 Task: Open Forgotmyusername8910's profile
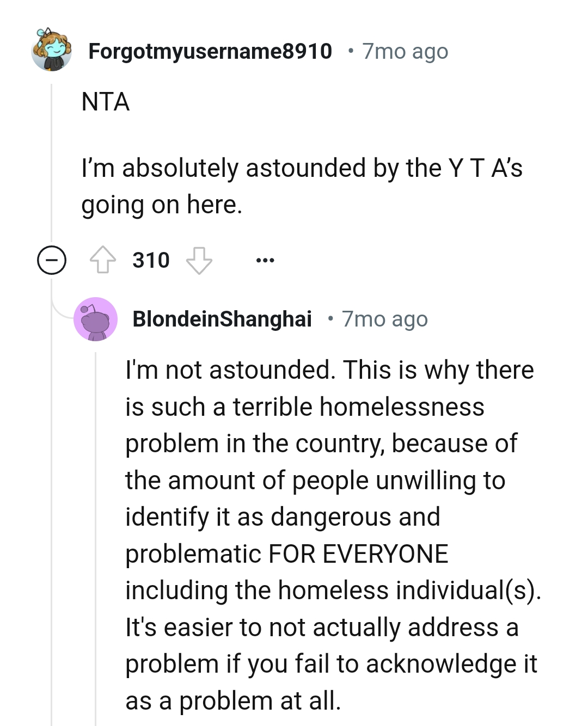pyautogui.click(x=211, y=51)
